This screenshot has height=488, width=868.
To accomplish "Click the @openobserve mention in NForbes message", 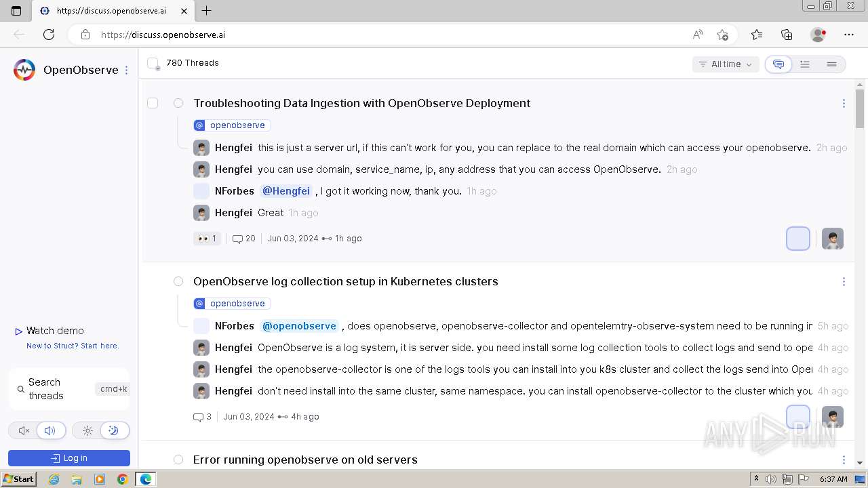I will [299, 326].
